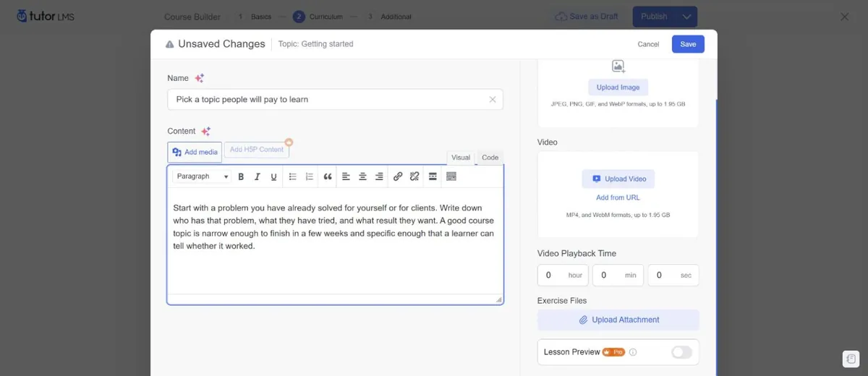This screenshot has height=376, width=868.
Task: Open the notebook icon at bottom right
Action: pos(851,359)
